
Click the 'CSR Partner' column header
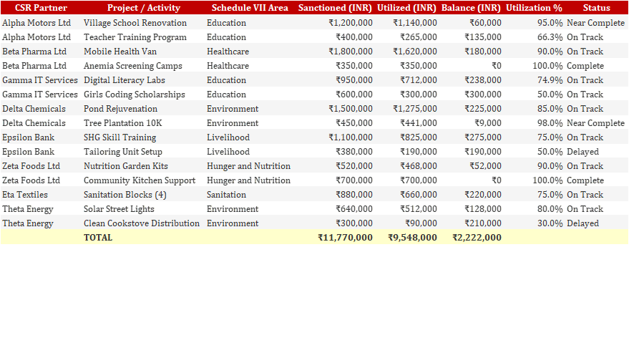[41, 8]
